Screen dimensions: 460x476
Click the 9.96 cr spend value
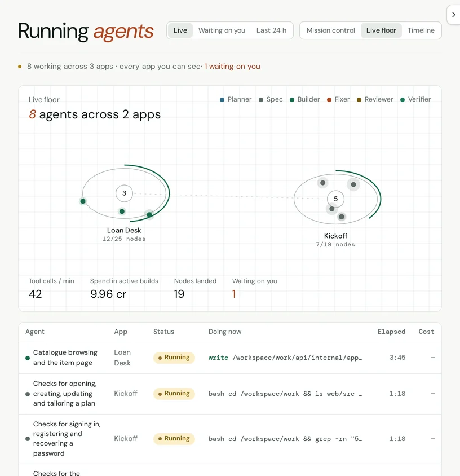click(108, 294)
